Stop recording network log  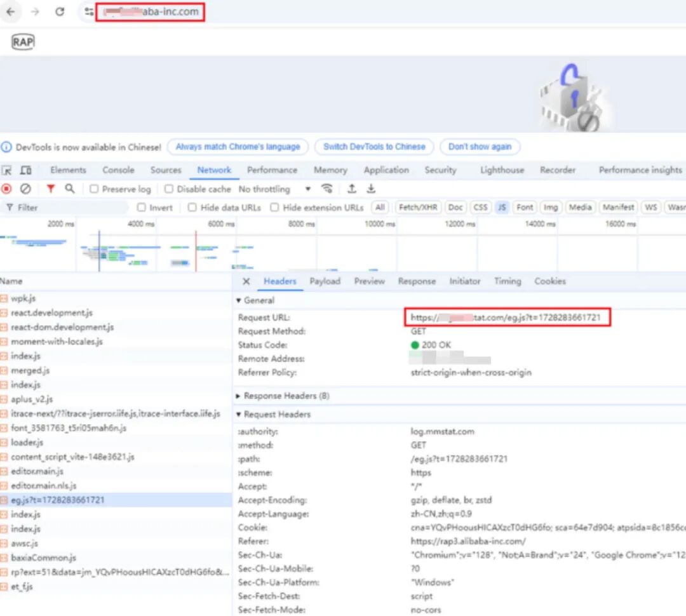[6, 189]
